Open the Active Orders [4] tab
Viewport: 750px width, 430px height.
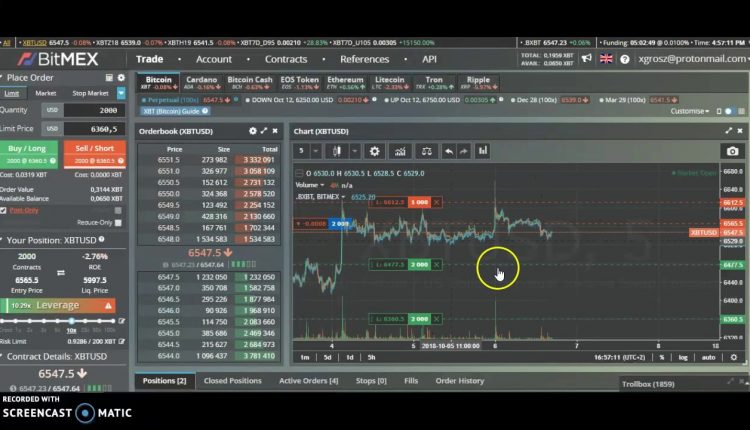[x=309, y=381]
